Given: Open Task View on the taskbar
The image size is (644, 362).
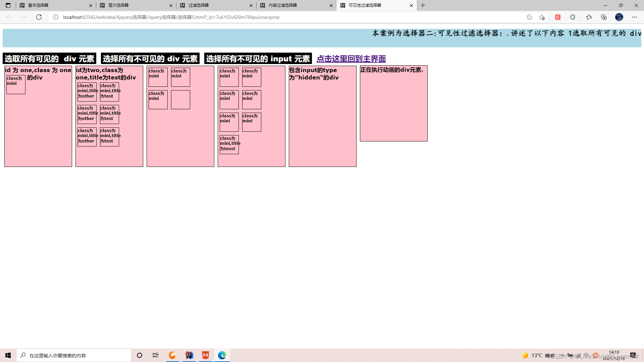Looking at the screenshot, I should (156, 355).
